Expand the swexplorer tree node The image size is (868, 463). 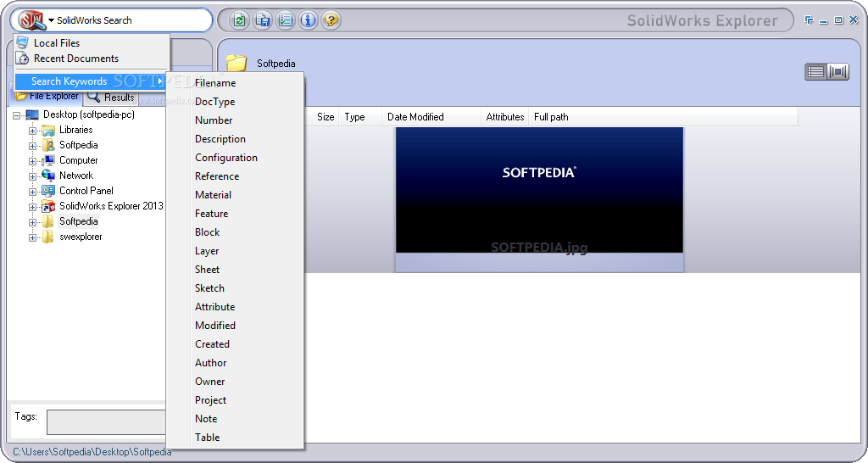pos(33,237)
